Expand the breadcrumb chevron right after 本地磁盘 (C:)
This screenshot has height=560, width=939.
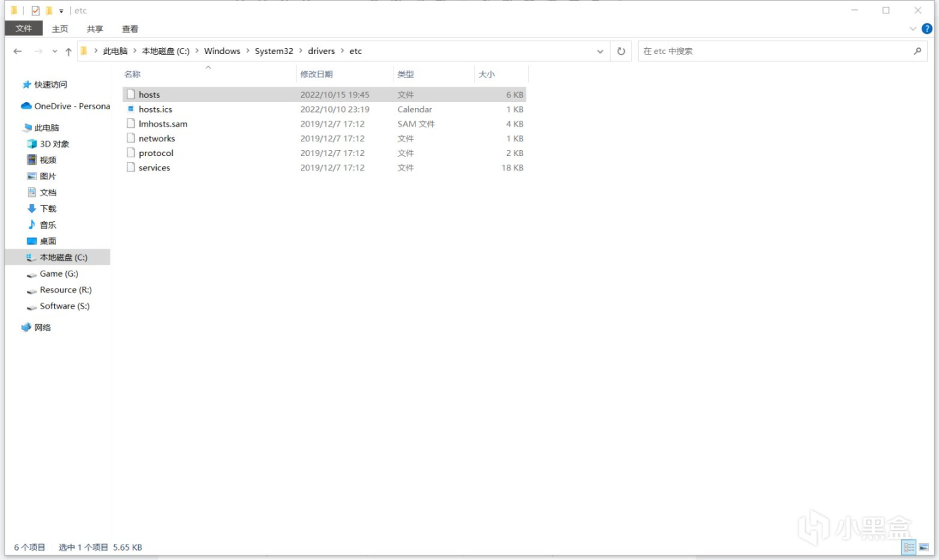(x=197, y=51)
